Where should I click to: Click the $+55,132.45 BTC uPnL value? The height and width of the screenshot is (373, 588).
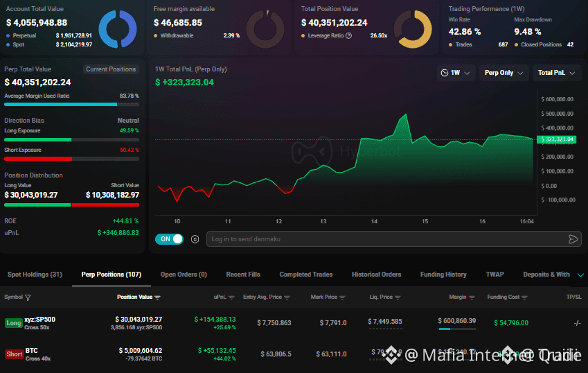[x=217, y=351]
